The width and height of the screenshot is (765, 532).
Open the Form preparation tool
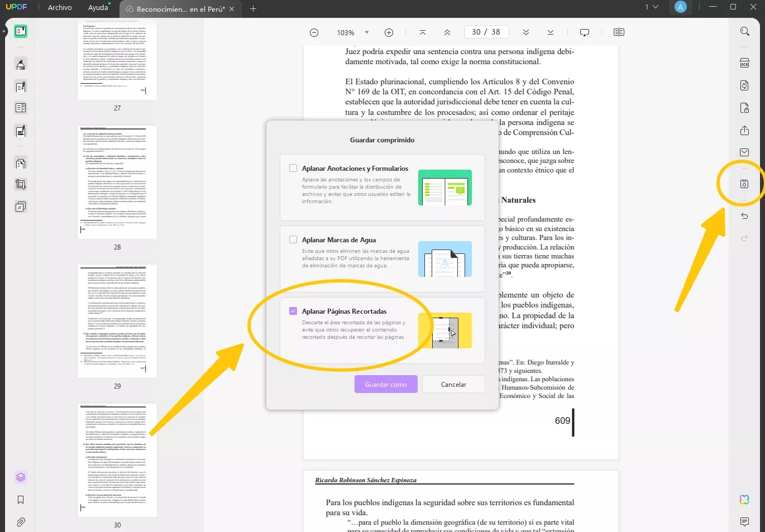click(x=21, y=131)
